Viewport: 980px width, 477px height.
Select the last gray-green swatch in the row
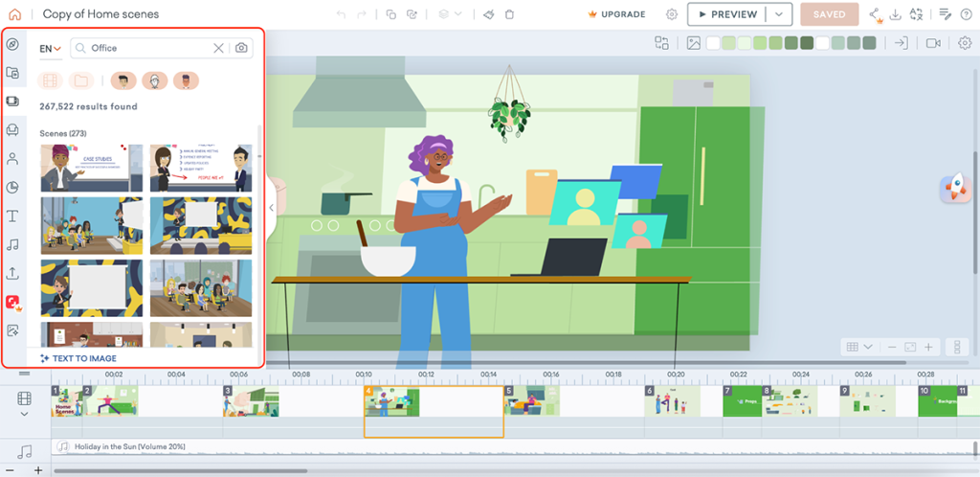(869, 43)
